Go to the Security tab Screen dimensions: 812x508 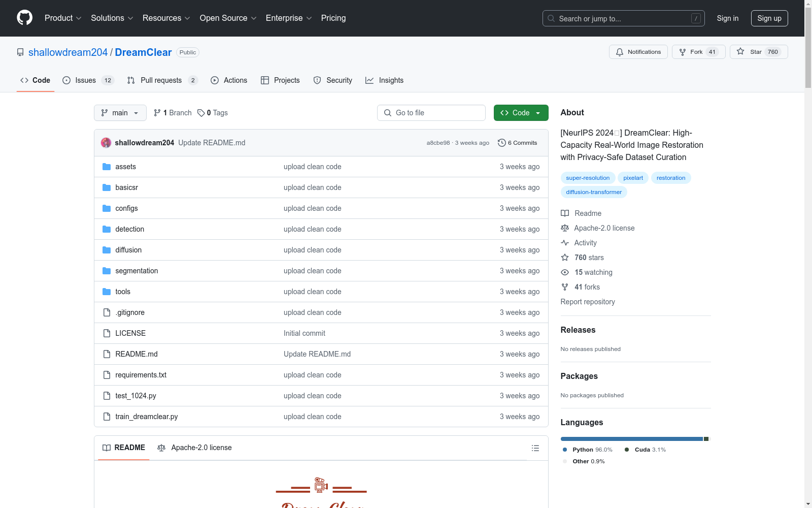click(333, 80)
